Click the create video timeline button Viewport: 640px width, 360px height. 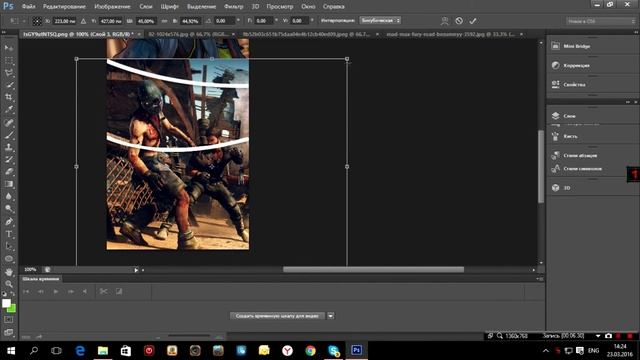point(278,316)
